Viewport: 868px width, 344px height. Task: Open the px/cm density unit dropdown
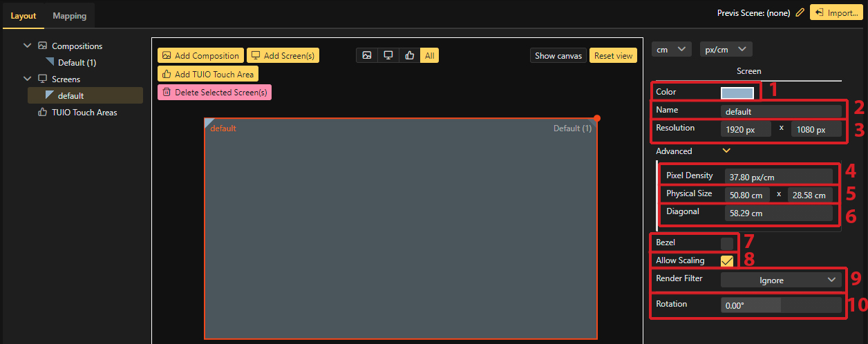[x=726, y=49]
